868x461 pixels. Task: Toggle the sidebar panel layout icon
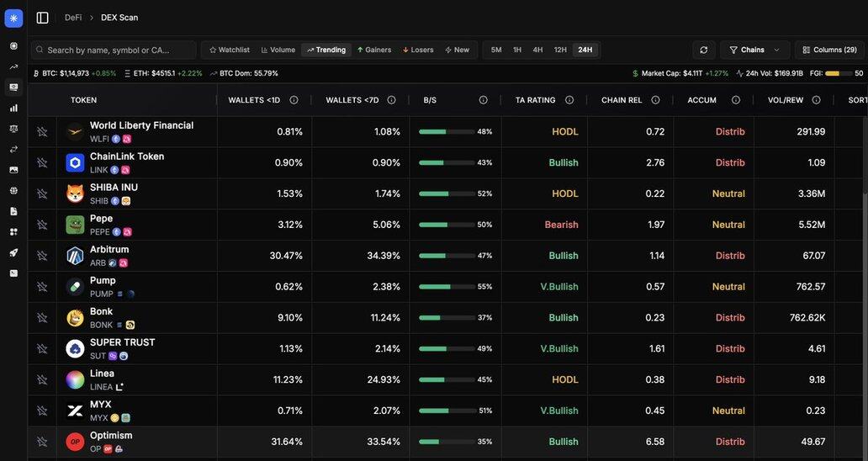tap(43, 18)
